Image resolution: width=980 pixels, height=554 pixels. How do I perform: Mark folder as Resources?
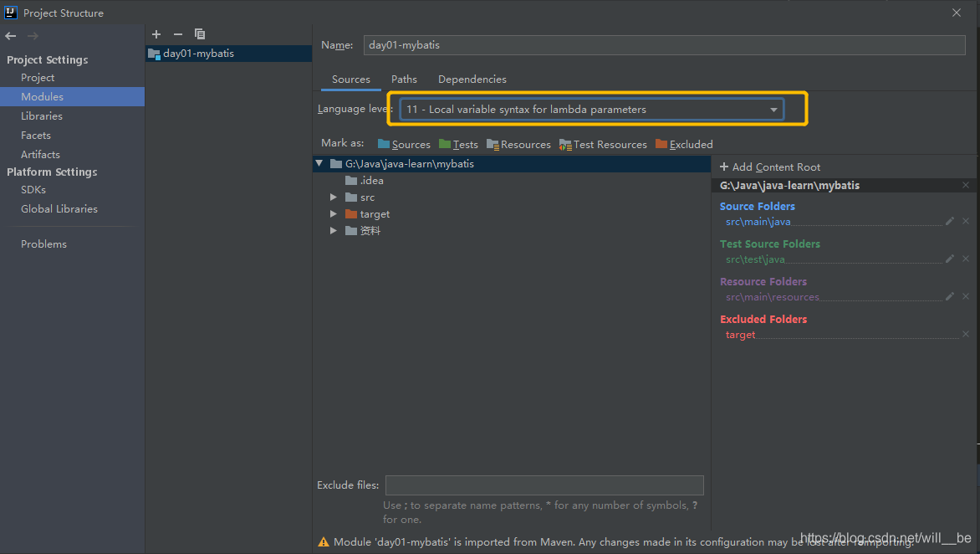[518, 145]
